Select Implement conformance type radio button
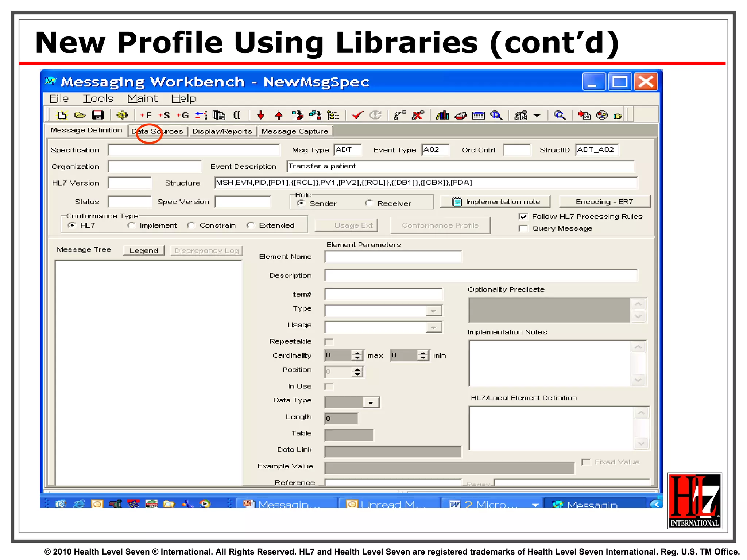This screenshot has width=747, height=560. tap(131, 225)
